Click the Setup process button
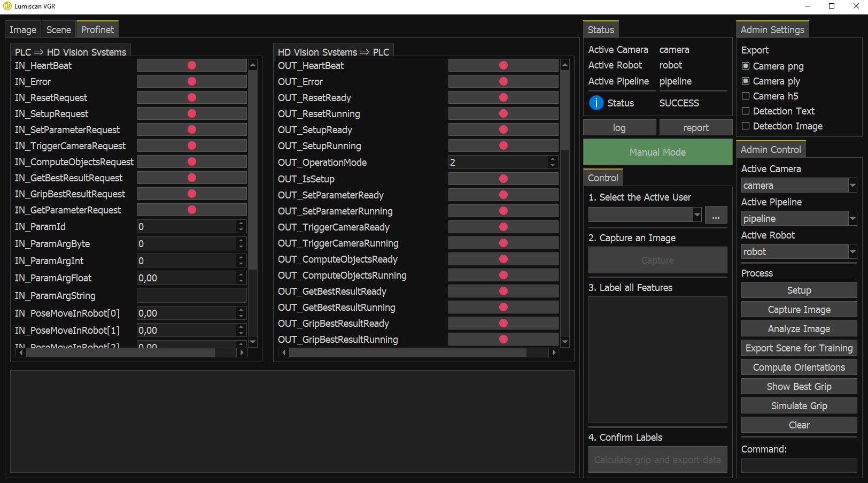Image resolution: width=868 pixels, height=483 pixels. [x=799, y=290]
